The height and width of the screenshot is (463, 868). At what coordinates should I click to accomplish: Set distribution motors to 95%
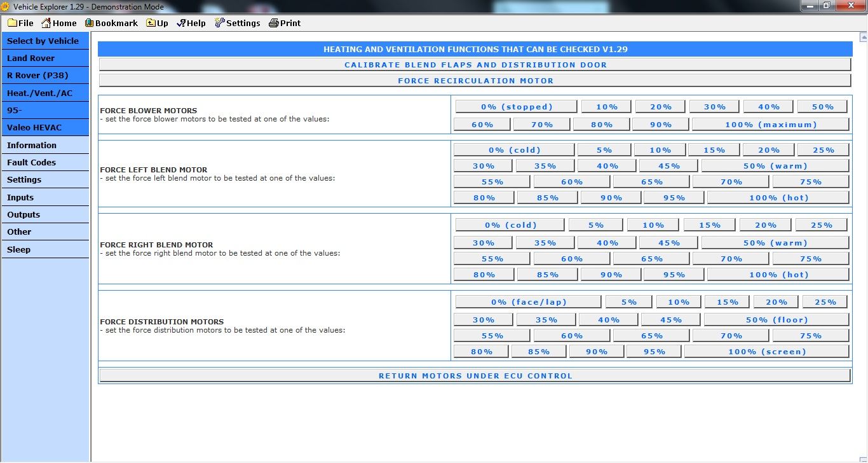pyautogui.click(x=654, y=352)
